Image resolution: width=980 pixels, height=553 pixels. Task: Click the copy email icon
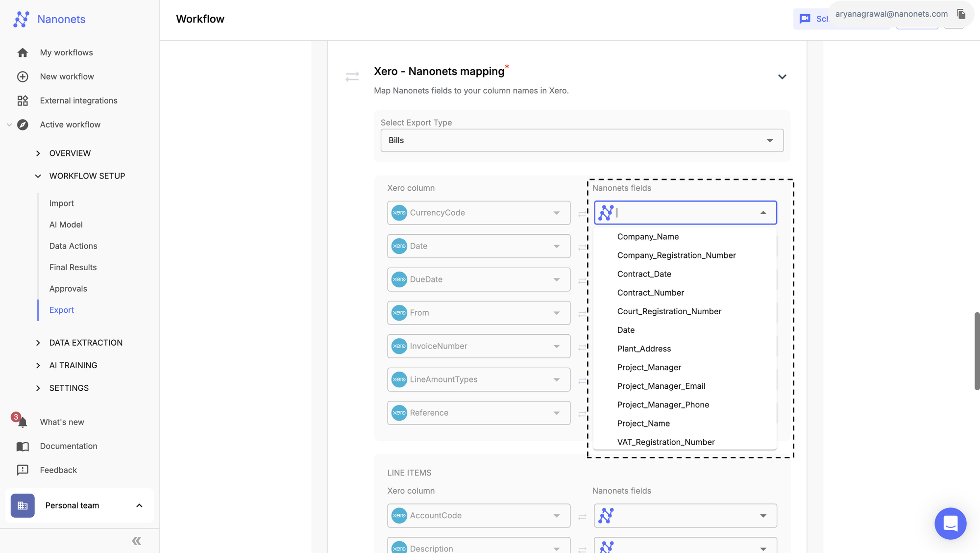pyautogui.click(x=961, y=14)
